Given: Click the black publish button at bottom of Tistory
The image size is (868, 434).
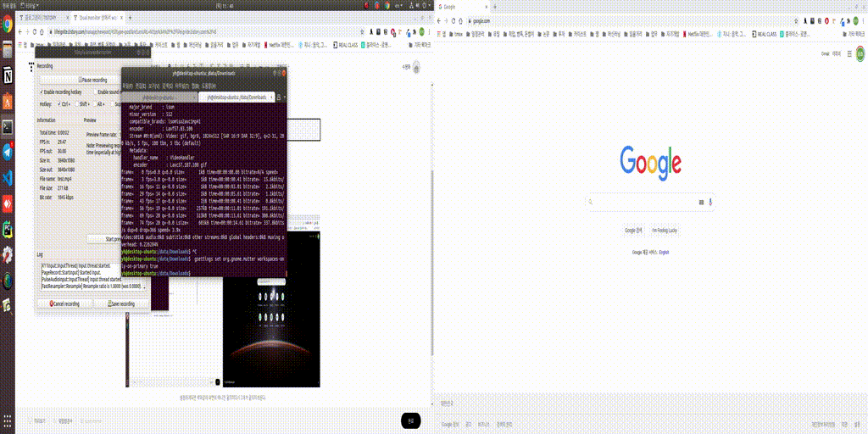Looking at the screenshot, I should click(x=411, y=420).
